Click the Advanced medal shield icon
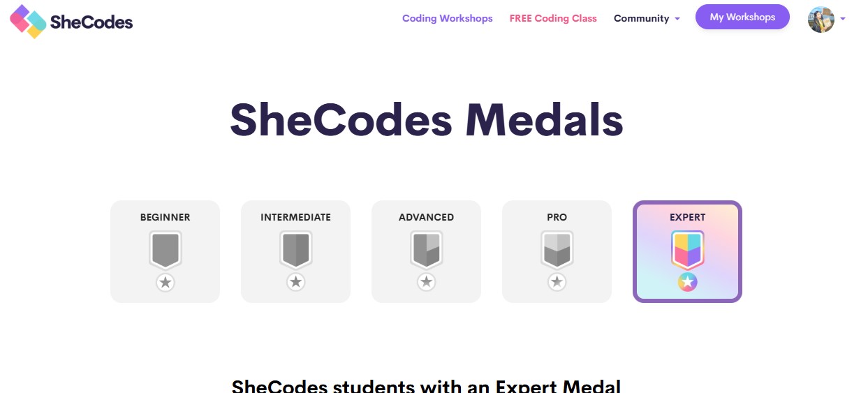This screenshot has width=868, height=393. click(426, 250)
